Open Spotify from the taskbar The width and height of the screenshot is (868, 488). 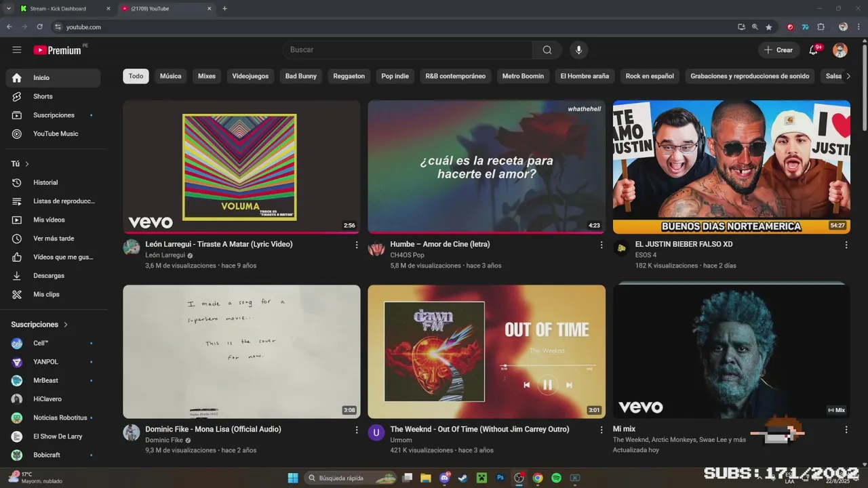[556, 478]
